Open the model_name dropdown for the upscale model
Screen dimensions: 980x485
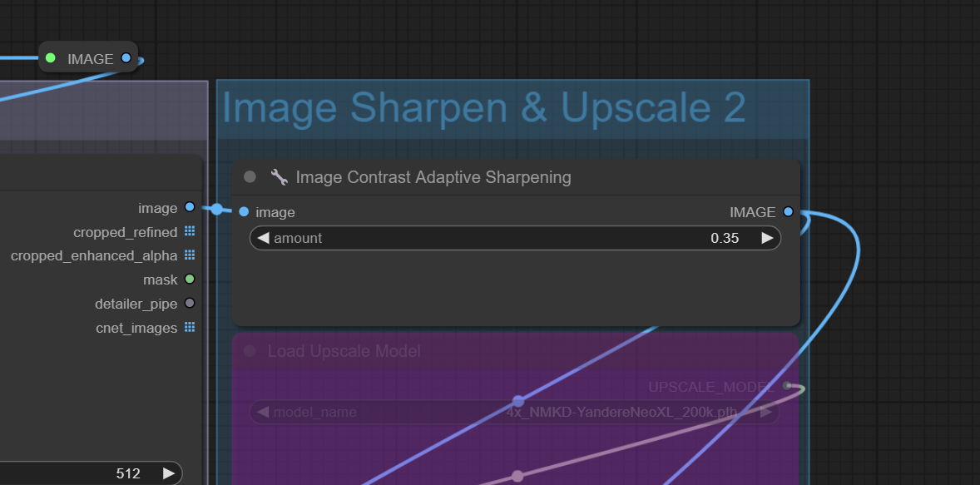[x=516, y=412]
